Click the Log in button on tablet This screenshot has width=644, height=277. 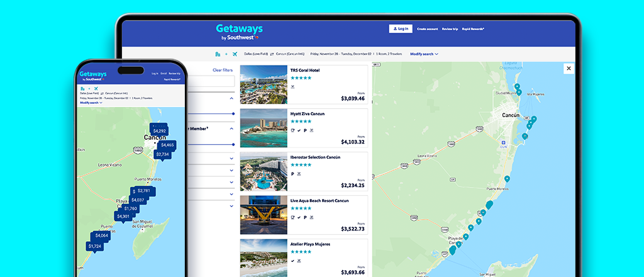point(401,29)
